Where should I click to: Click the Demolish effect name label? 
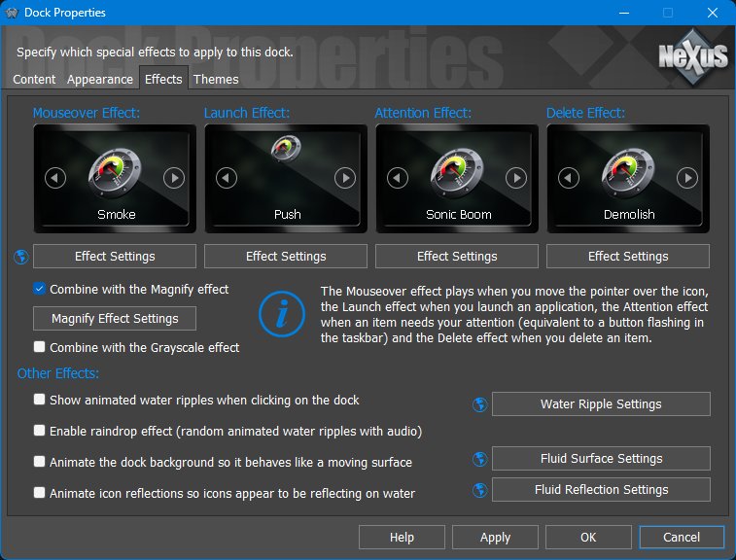(x=629, y=215)
